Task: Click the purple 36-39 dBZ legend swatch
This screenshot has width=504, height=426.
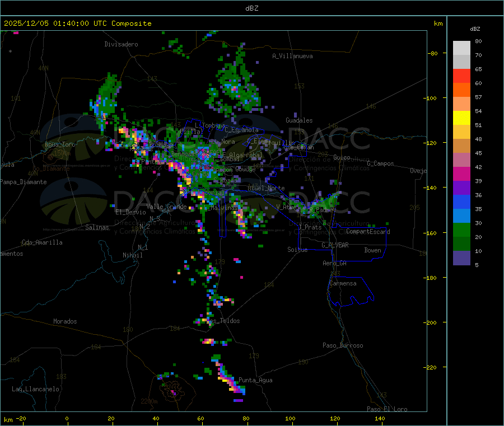Action: coord(461,188)
